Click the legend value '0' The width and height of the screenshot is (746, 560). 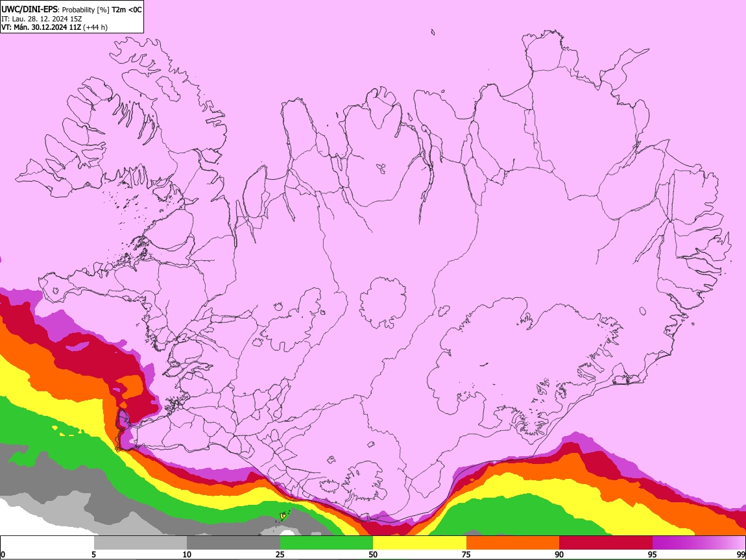pyautogui.click(x=3, y=554)
